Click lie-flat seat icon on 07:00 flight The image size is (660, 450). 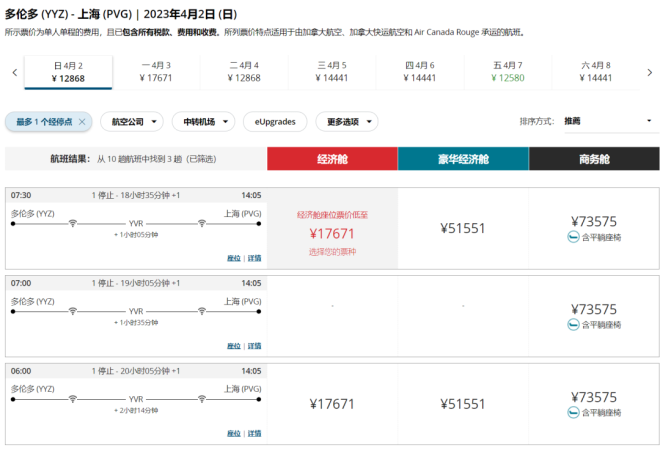click(x=573, y=325)
